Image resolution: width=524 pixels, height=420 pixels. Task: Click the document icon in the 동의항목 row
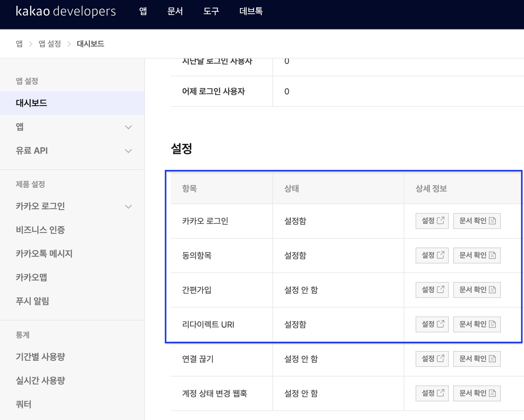point(492,255)
